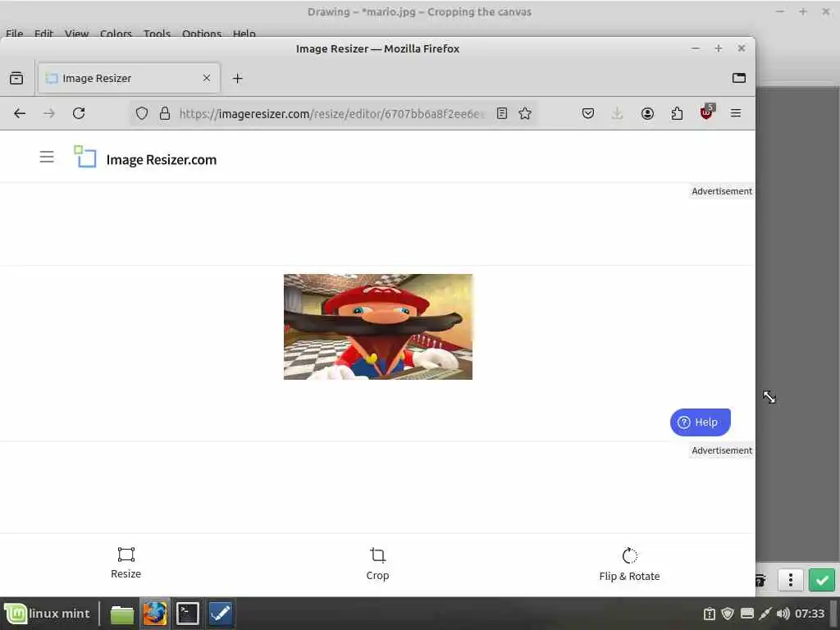Open File menu in Drawing window

(15, 33)
